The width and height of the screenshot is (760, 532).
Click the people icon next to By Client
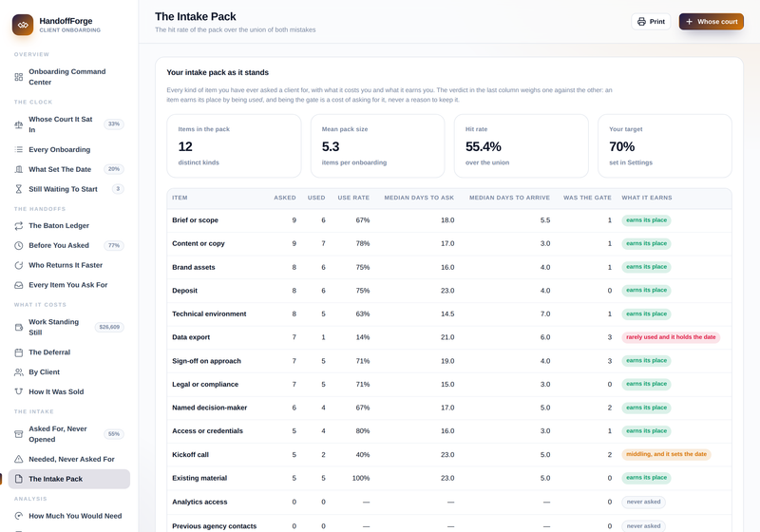pyautogui.click(x=18, y=372)
